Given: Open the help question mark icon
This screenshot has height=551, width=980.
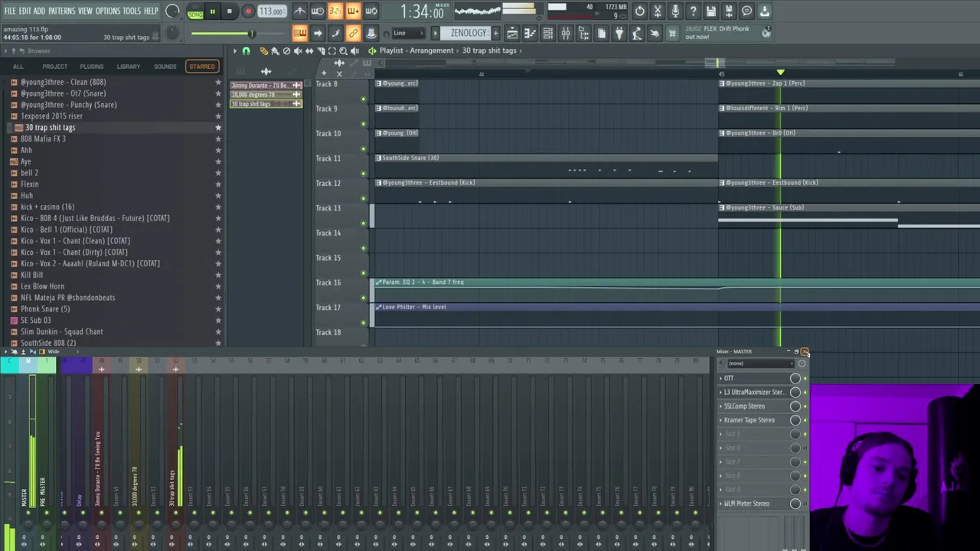Looking at the screenshot, I should click(x=693, y=11).
